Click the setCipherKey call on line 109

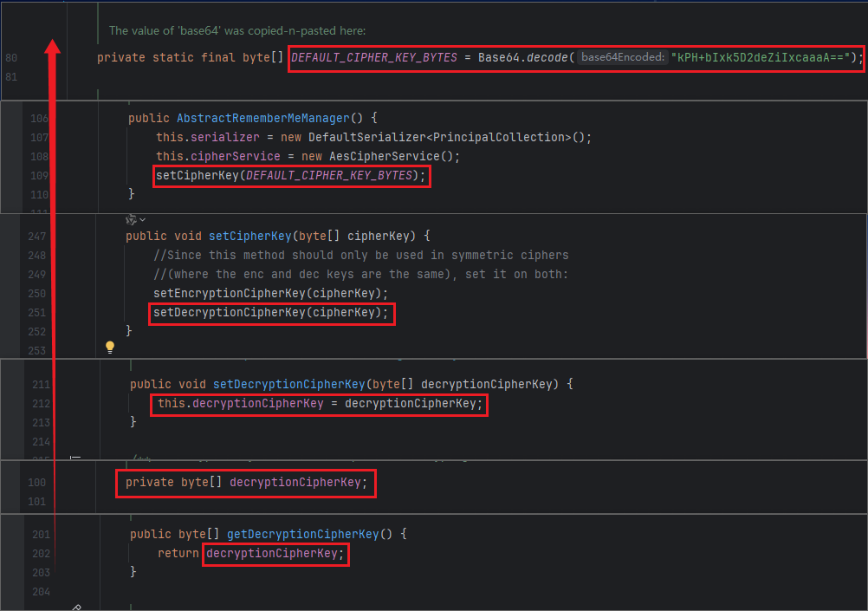pyautogui.click(x=197, y=175)
